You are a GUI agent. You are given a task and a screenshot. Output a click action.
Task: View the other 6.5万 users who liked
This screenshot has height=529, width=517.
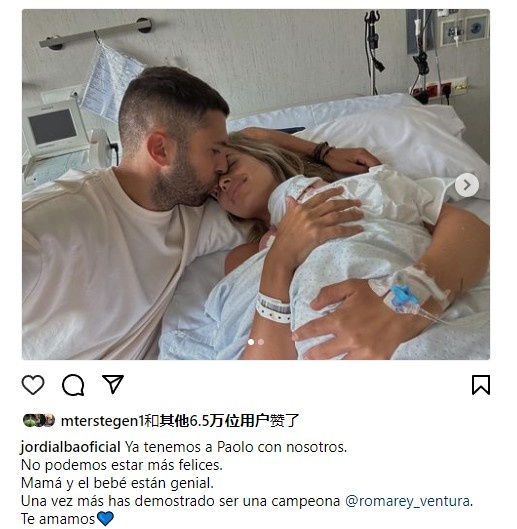[x=214, y=421]
